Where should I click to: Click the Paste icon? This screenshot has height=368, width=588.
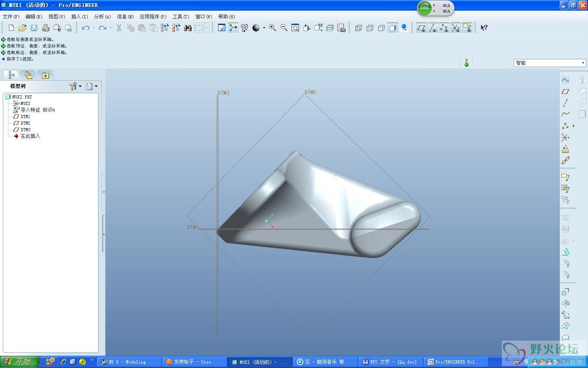point(142,28)
